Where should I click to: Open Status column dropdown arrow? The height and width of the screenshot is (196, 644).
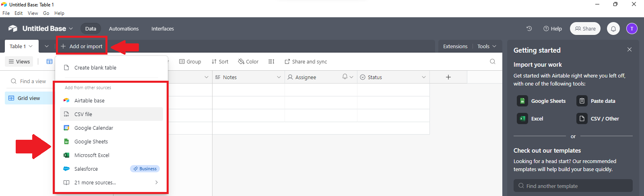(x=424, y=77)
